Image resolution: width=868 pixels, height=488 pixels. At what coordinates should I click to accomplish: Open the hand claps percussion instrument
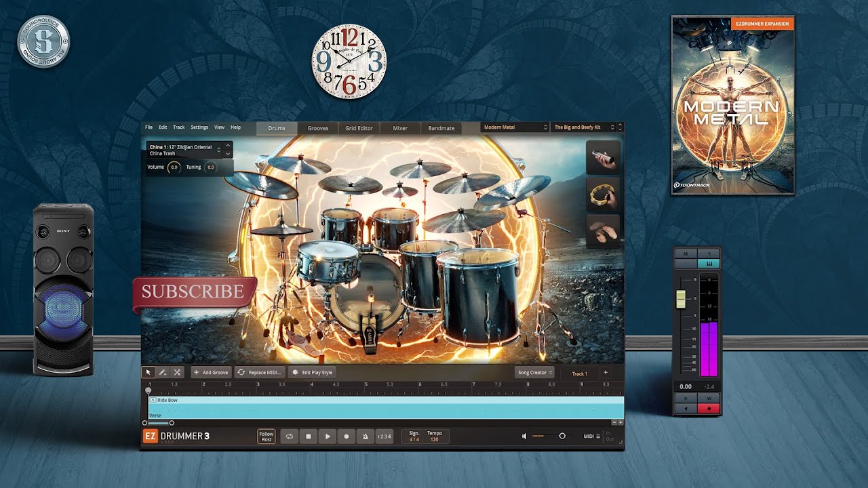(x=603, y=231)
